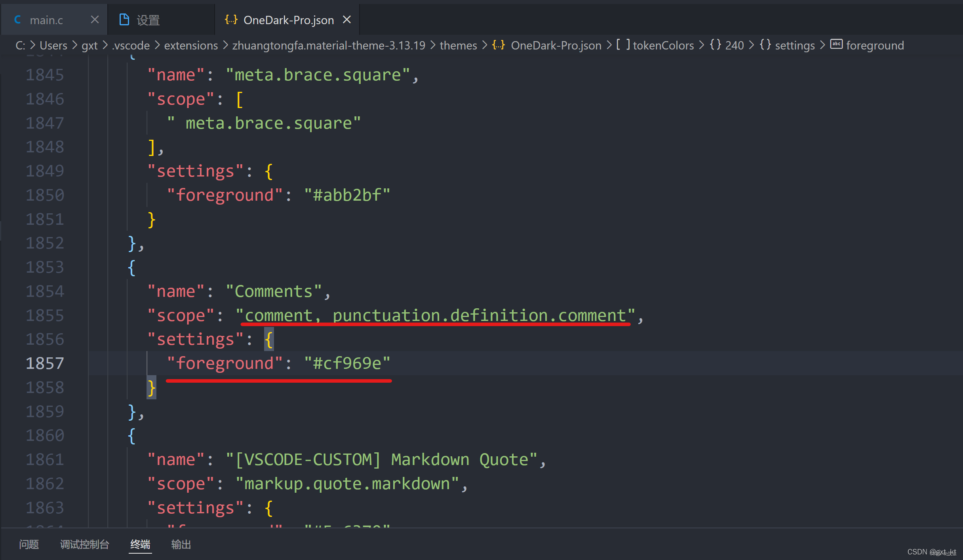Click the C language icon on main.c tab
This screenshot has width=963, height=560.
17,19
